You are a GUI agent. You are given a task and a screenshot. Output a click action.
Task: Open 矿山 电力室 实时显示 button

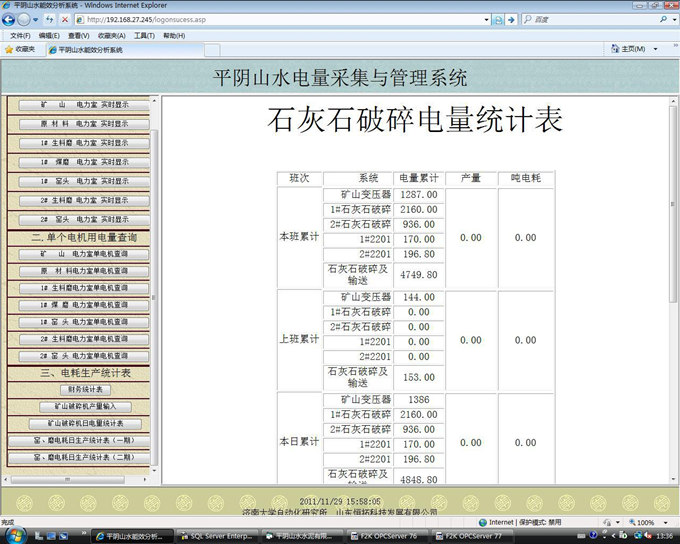pyautogui.click(x=84, y=105)
